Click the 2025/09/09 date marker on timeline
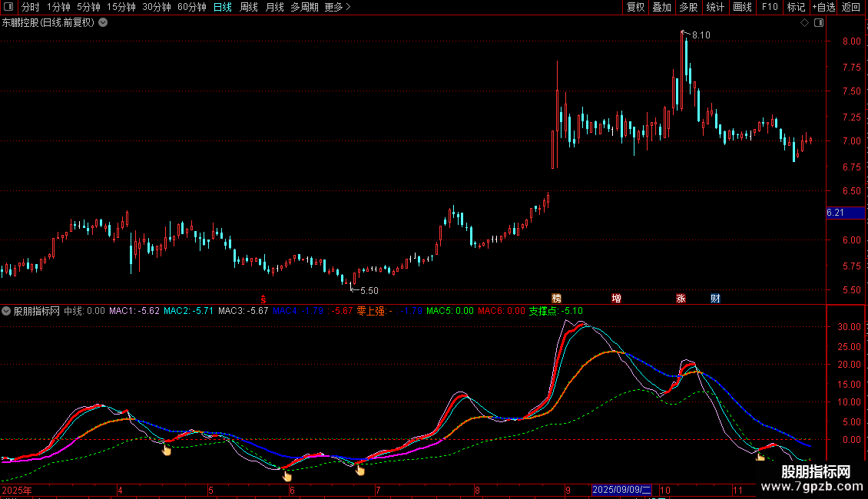868x499 pixels. (621, 490)
